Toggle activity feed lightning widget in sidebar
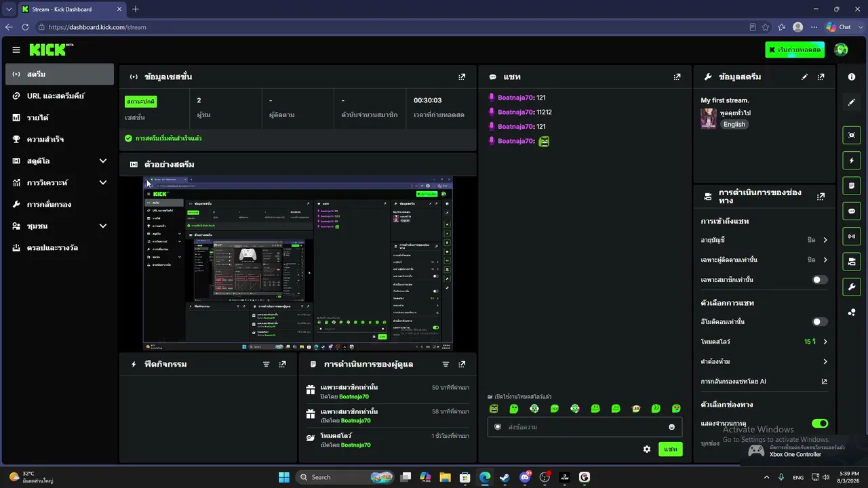This screenshot has width=868, height=488. pyautogui.click(x=852, y=161)
